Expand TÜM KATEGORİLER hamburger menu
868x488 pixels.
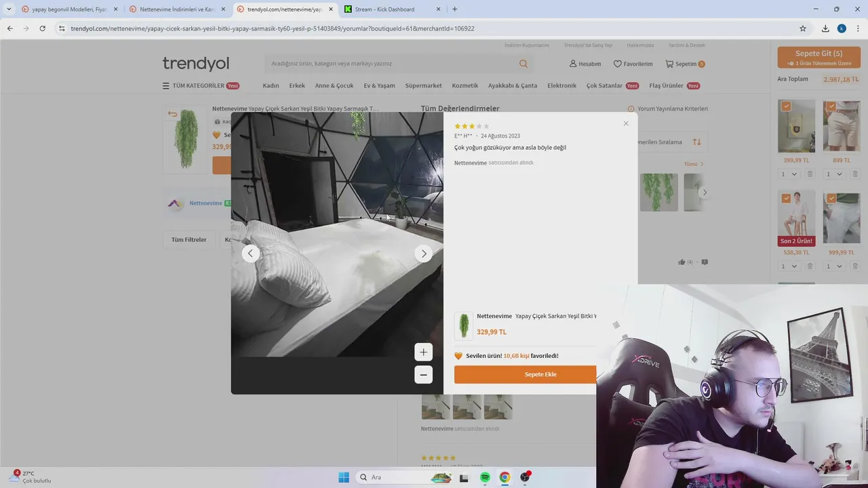(x=200, y=86)
